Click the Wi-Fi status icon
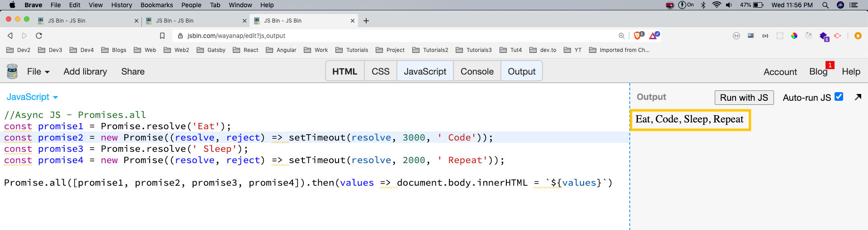 pos(717,5)
